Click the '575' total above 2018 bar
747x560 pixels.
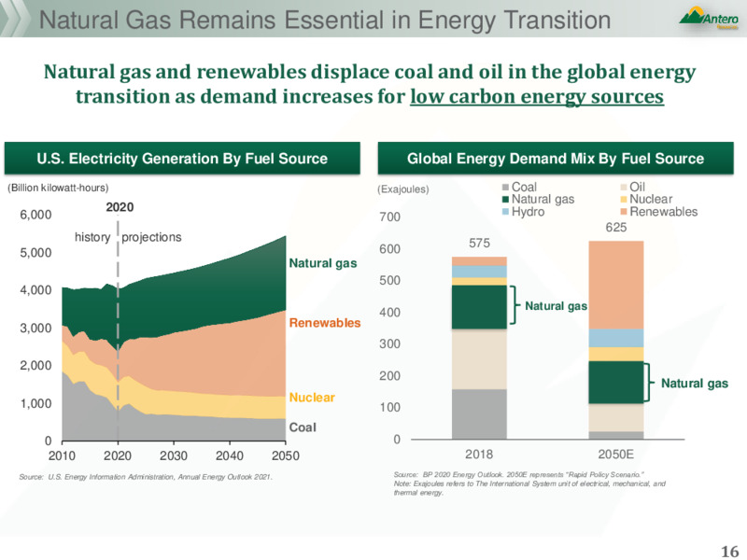click(x=479, y=244)
